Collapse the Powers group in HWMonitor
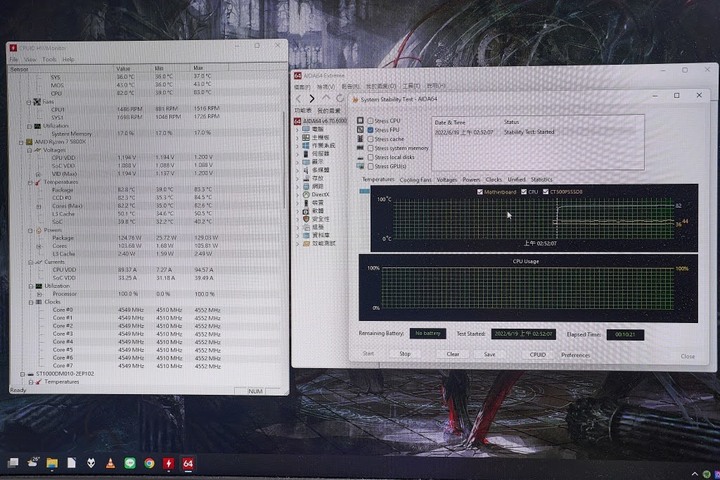This screenshot has width=720, height=480. (x=30, y=231)
